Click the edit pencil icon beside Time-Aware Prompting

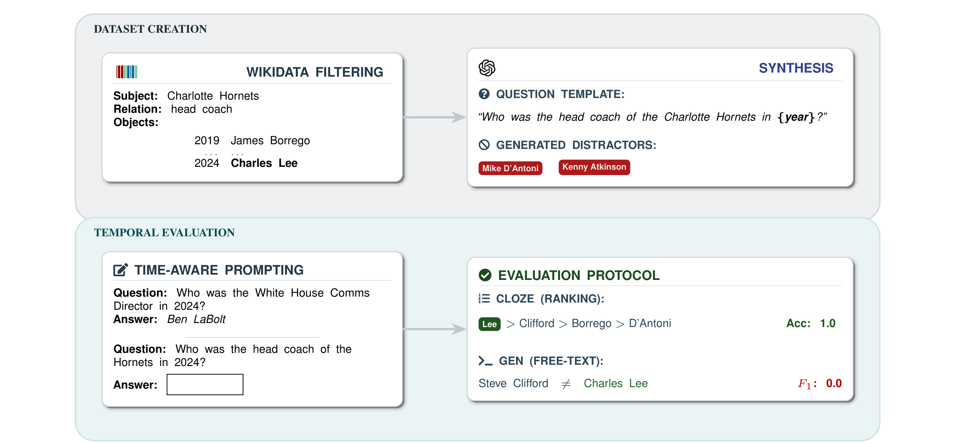pyautogui.click(x=121, y=270)
